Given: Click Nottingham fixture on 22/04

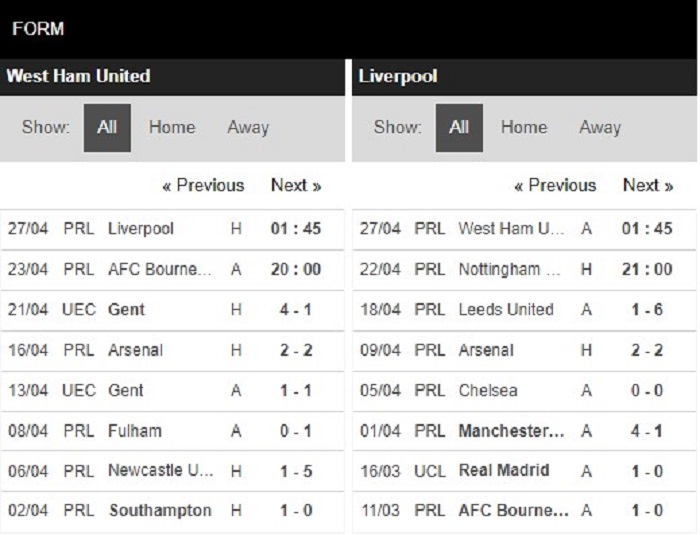Looking at the screenshot, I should [512, 269].
